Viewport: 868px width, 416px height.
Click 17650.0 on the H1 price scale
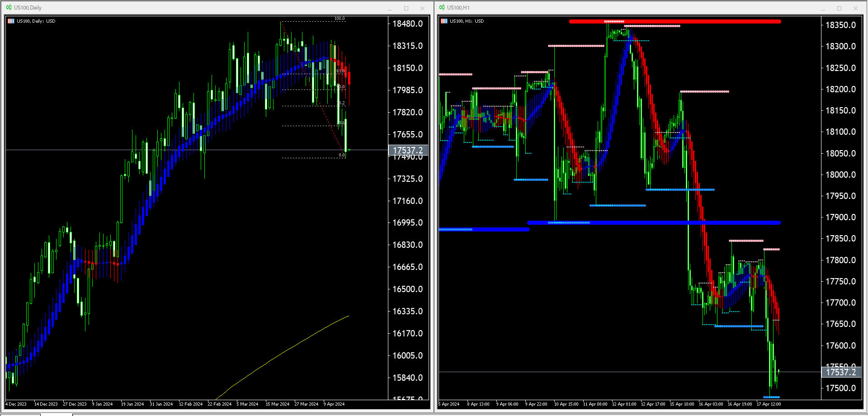841,324
